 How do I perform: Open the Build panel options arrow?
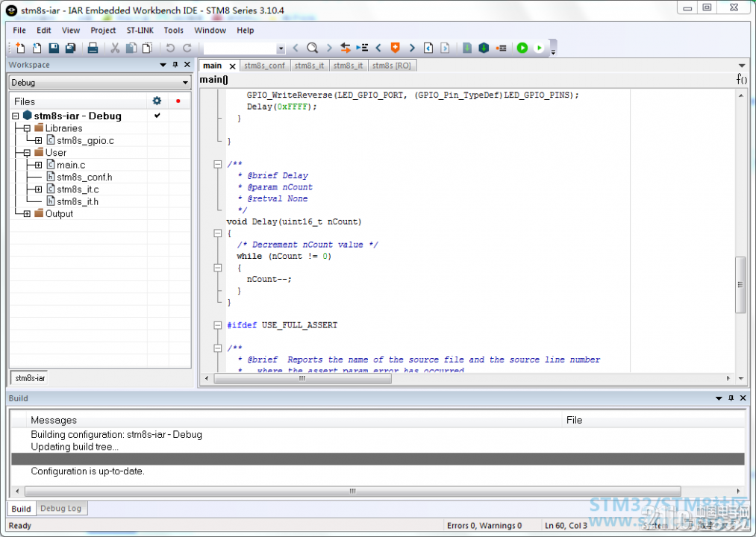tap(719, 398)
